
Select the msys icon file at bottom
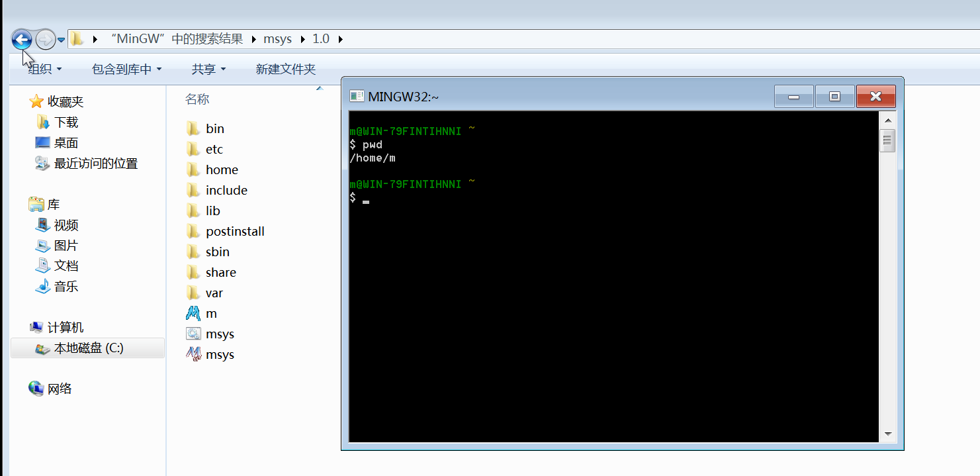click(x=193, y=354)
